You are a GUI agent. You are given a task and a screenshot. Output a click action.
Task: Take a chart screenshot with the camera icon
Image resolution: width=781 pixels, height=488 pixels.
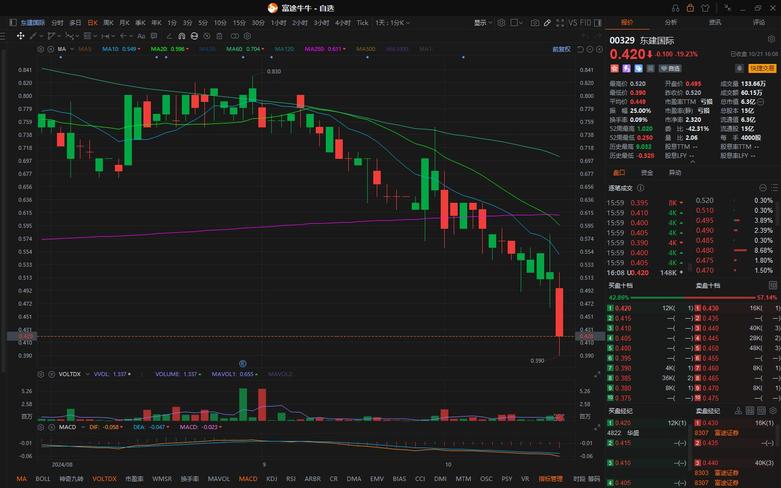[x=535, y=23]
